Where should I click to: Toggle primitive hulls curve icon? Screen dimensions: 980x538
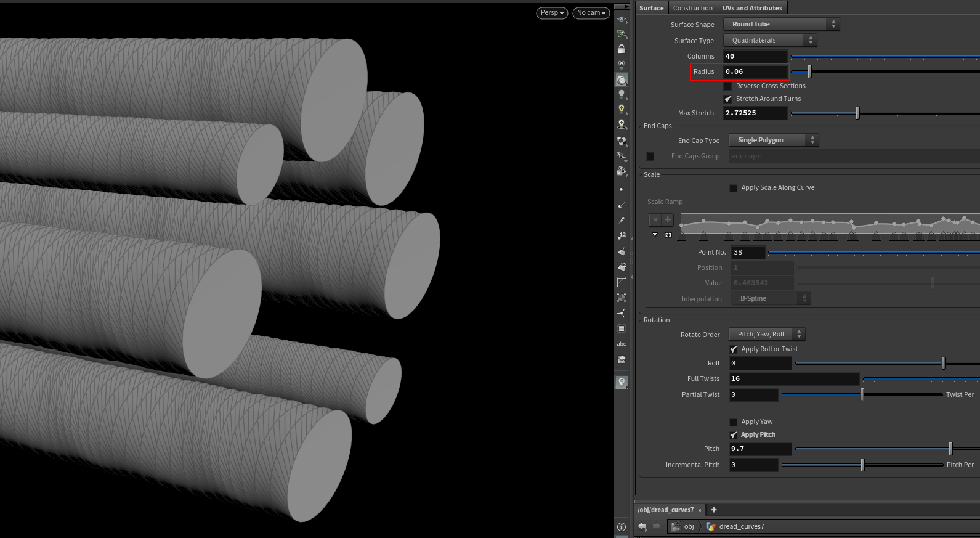coord(622,282)
